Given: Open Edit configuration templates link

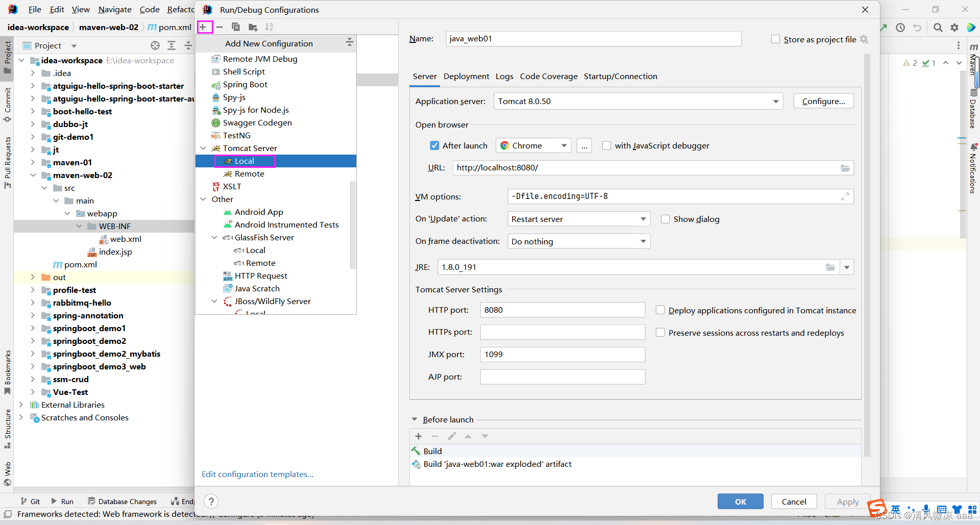Looking at the screenshot, I should 257,474.
